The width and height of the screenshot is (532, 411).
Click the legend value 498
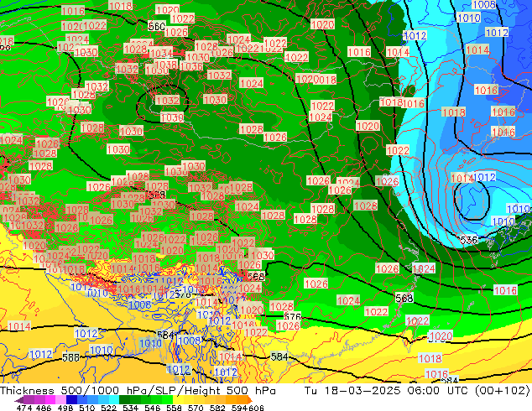65,408
